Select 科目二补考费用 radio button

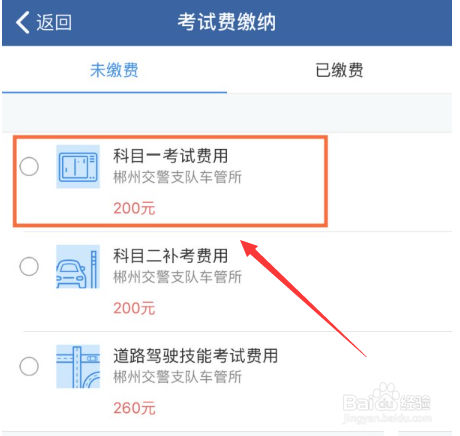29,266
